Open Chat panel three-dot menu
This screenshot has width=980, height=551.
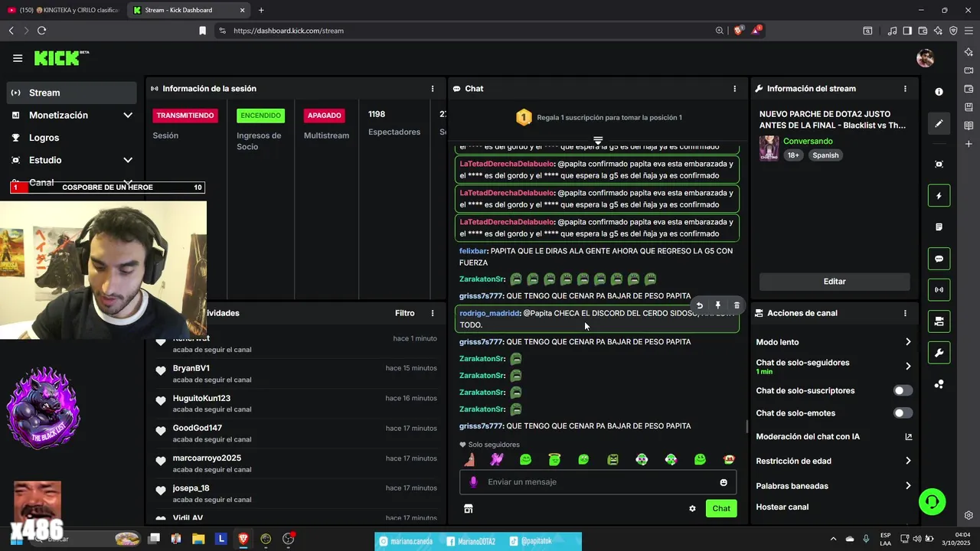pos(735,89)
